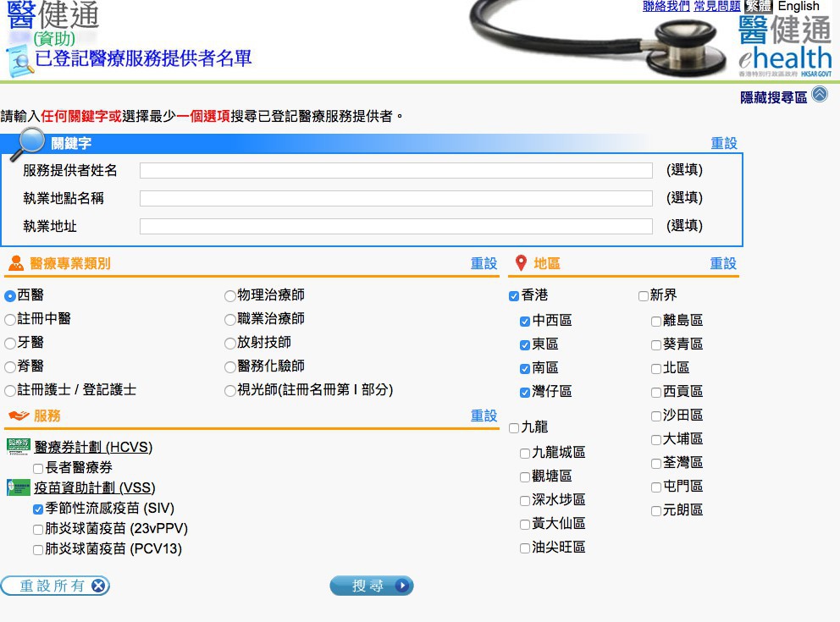Click the 醫療專業類別 person icon
840x622 pixels.
16,263
